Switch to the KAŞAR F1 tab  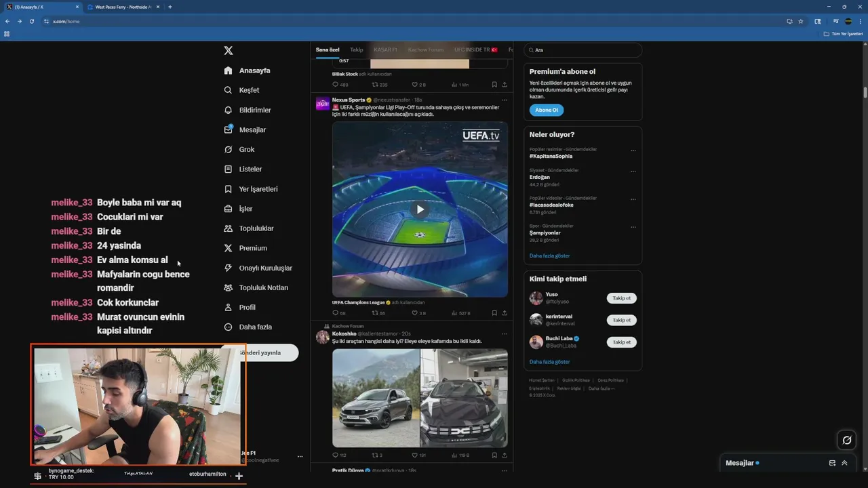385,49
